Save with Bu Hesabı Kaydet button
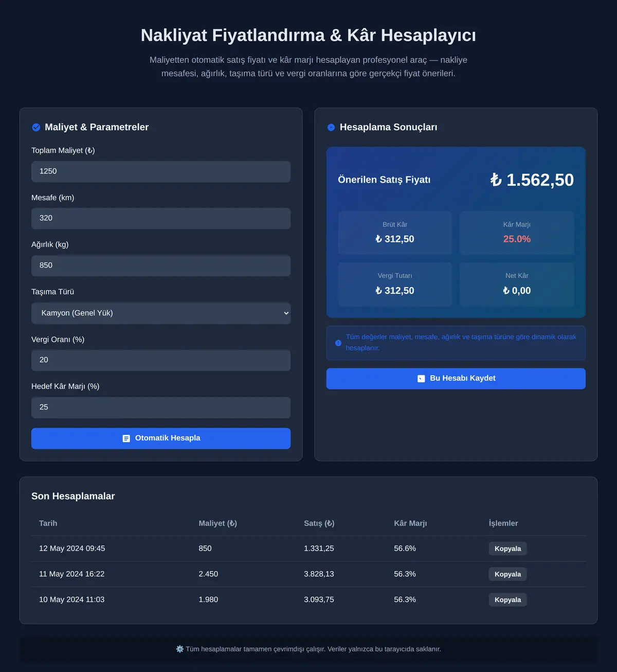This screenshot has width=617, height=672. 456,379
